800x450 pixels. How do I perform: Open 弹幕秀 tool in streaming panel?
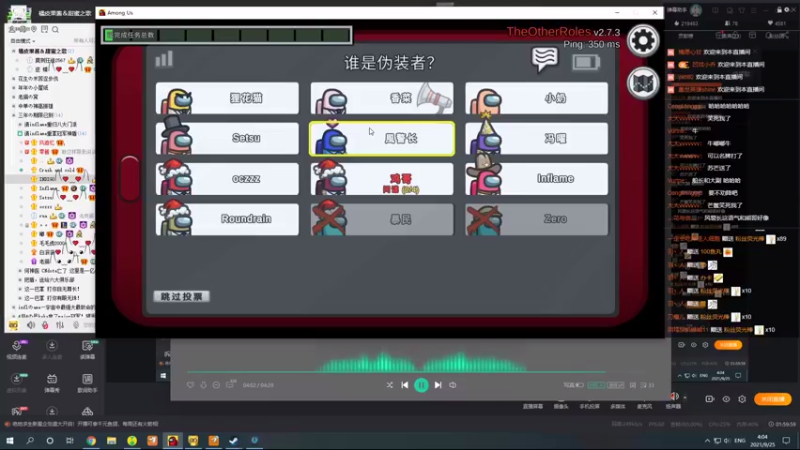[x=52, y=383]
